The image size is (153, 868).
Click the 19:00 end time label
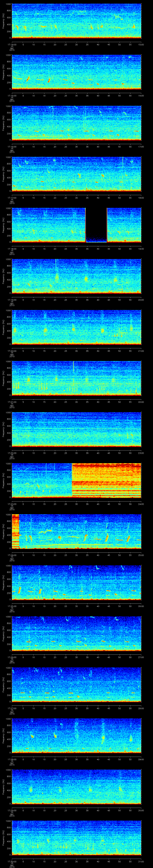(141, 248)
